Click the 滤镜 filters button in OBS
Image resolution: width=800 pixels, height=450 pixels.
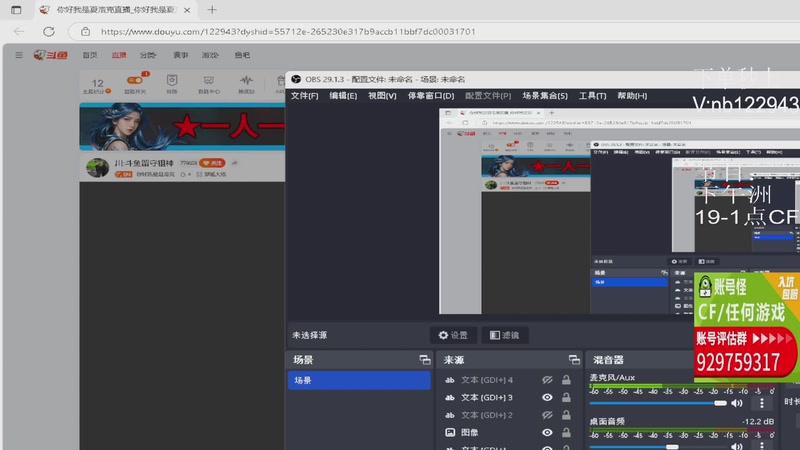click(x=505, y=335)
